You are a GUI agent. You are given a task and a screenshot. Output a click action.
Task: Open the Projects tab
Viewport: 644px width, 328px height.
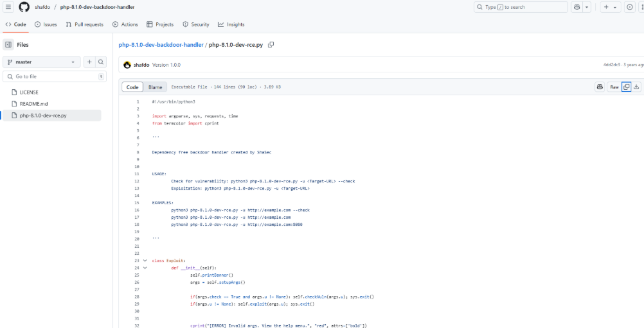(160, 24)
